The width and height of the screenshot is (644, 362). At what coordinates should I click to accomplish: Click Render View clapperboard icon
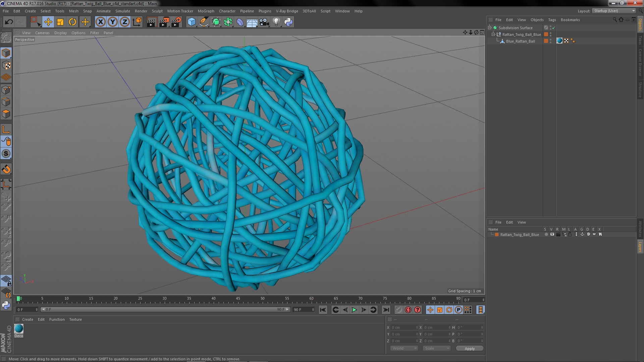click(152, 22)
